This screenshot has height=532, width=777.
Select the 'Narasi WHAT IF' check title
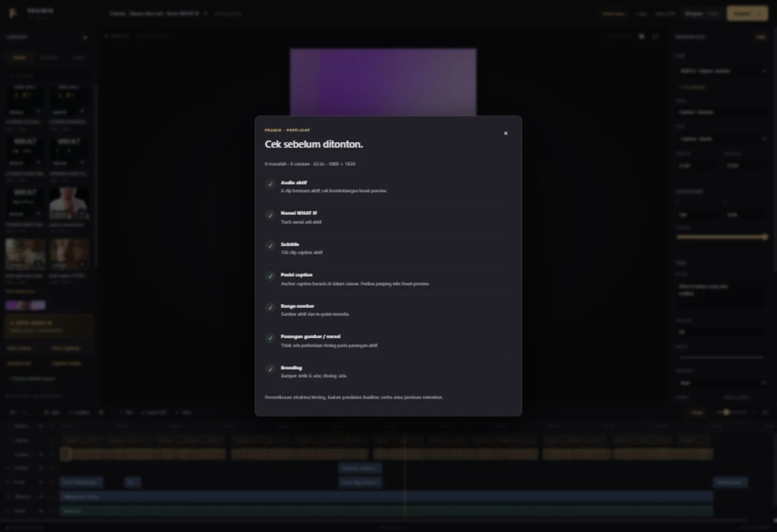pyautogui.click(x=299, y=213)
